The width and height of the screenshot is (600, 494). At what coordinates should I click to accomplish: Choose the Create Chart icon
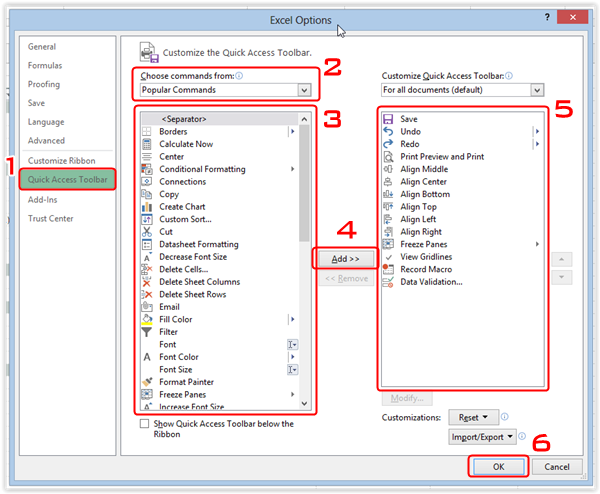(147, 207)
